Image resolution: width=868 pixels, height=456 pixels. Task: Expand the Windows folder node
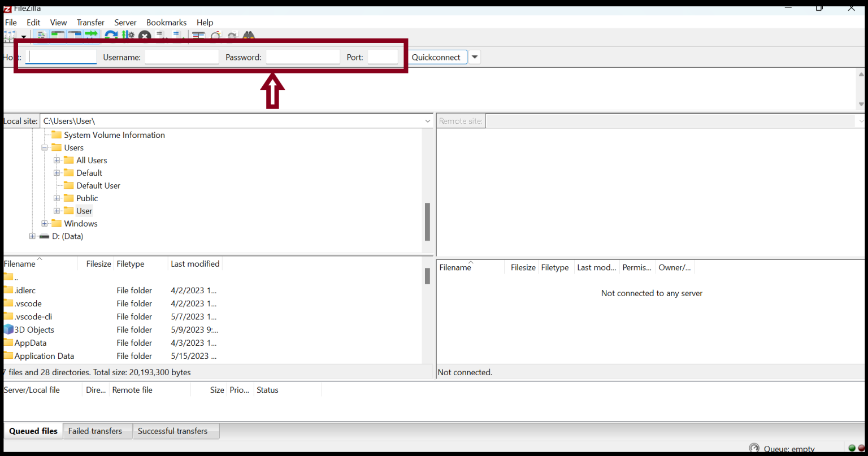44,224
